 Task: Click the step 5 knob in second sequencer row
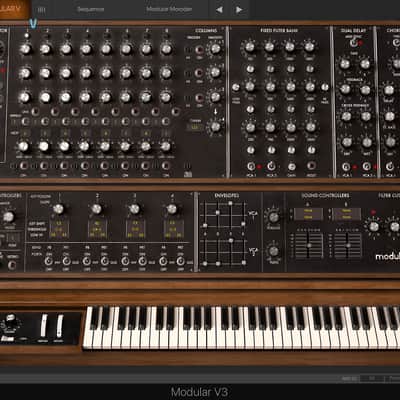click(x=106, y=73)
